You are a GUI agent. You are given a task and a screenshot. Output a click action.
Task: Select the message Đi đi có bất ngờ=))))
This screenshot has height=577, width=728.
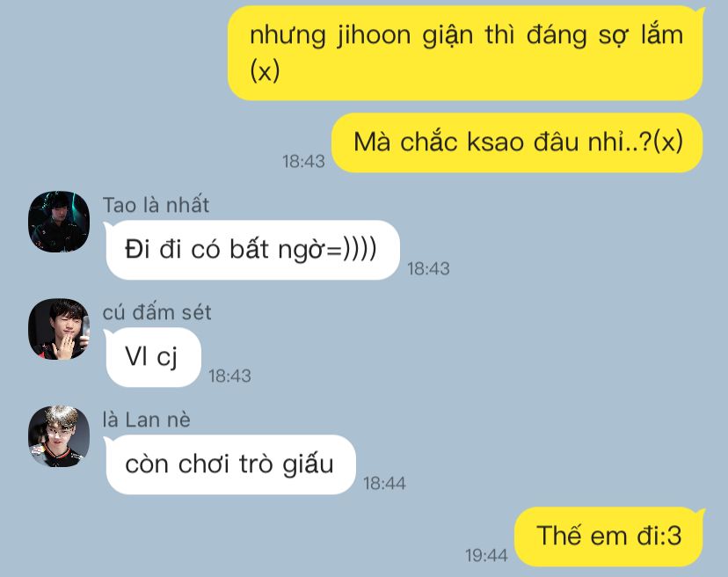(252, 250)
